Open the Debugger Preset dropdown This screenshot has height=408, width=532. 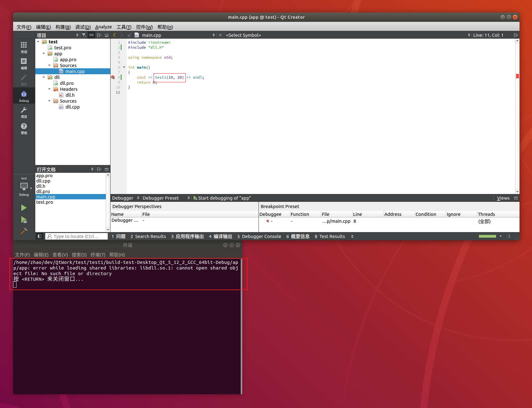tap(166, 198)
